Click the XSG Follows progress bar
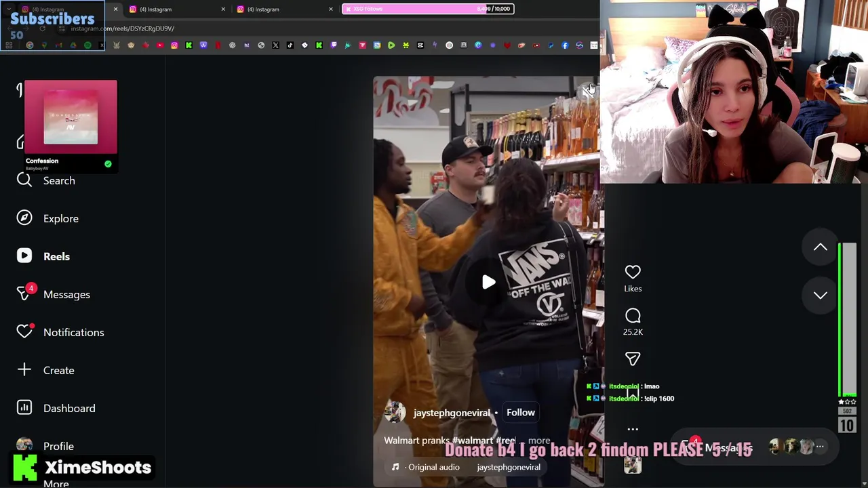Viewport: 868px width, 488px height. tap(428, 9)
